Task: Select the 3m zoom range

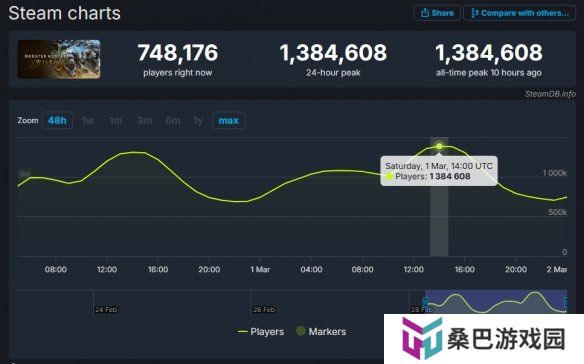Action: point(144,120)
